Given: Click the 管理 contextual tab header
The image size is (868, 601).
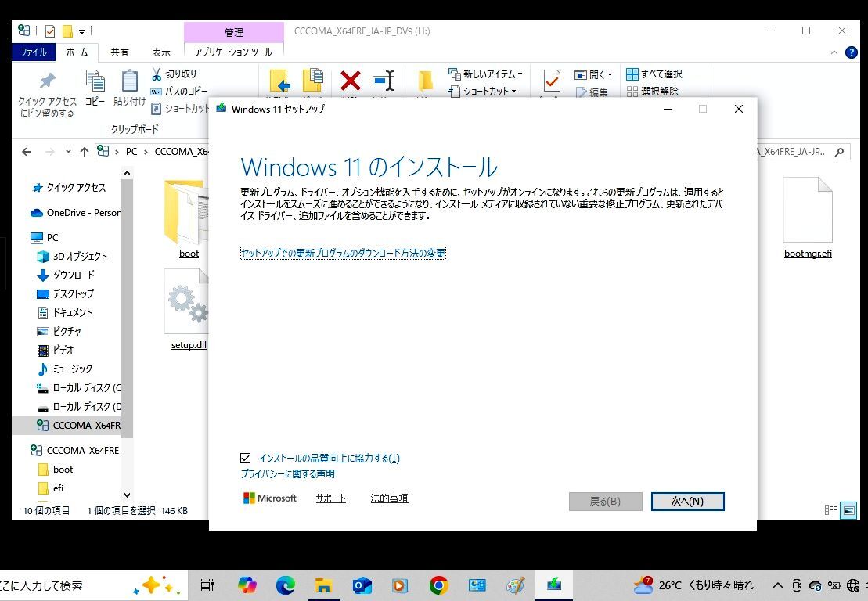Looking at the screenshot, I should click(233, 32).
